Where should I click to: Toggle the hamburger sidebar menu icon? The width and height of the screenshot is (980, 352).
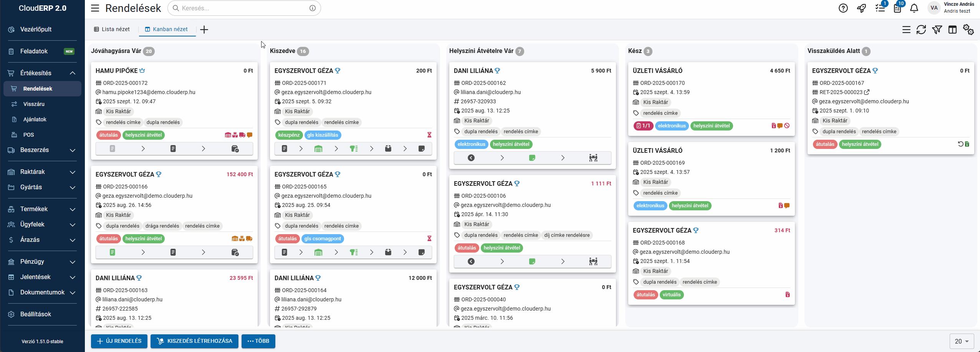pos(95,8)
